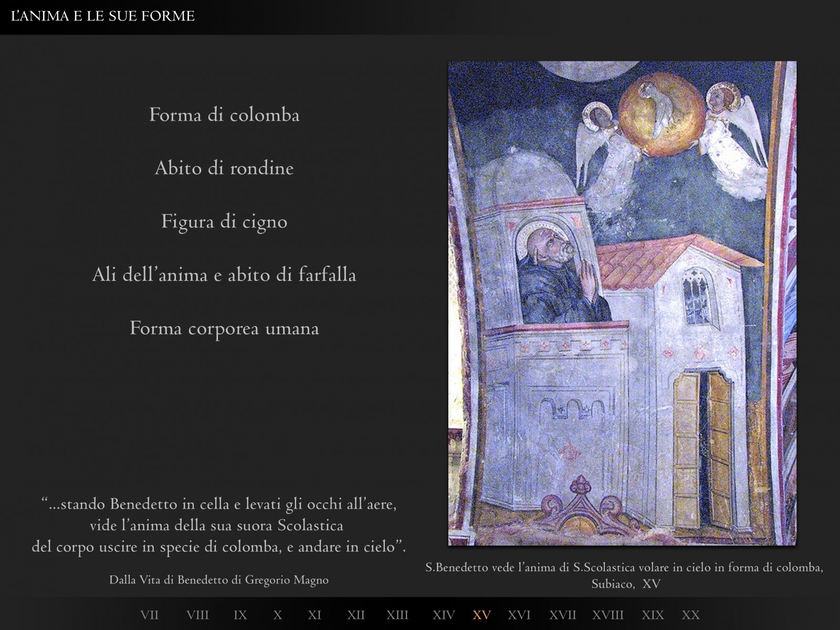
Task: Click the quote '…stando Benedetto in cella'
Action: click(219, 504)
